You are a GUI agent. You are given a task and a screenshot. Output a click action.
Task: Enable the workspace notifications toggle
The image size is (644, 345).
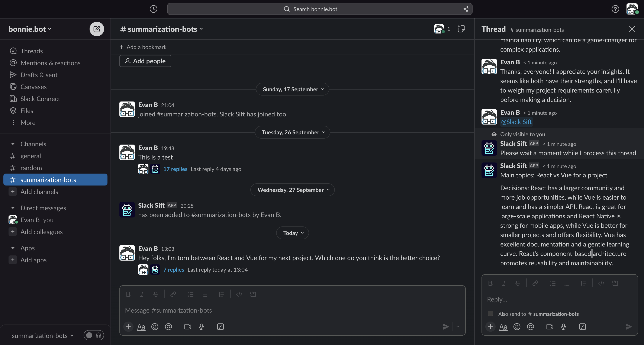(89, 335)
